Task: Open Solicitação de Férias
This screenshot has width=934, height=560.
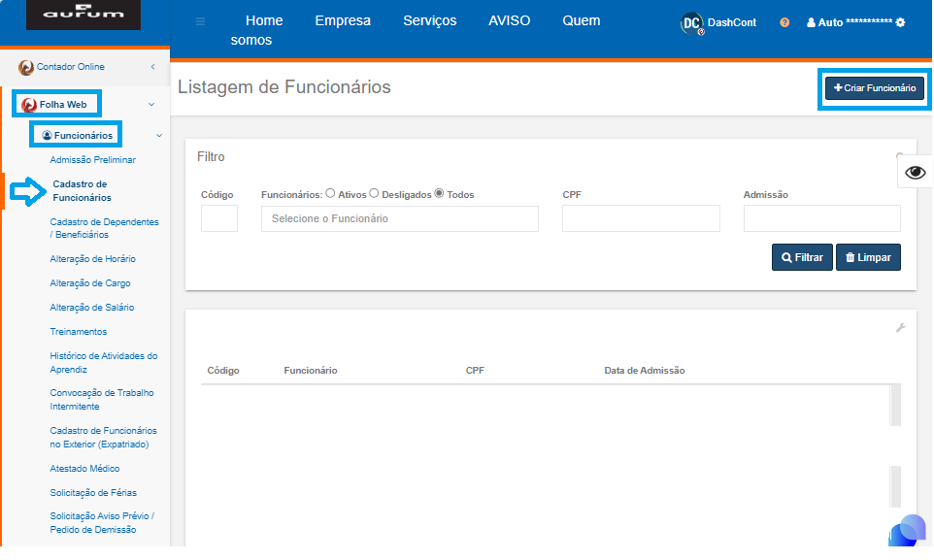Action: tap(93, 493)
